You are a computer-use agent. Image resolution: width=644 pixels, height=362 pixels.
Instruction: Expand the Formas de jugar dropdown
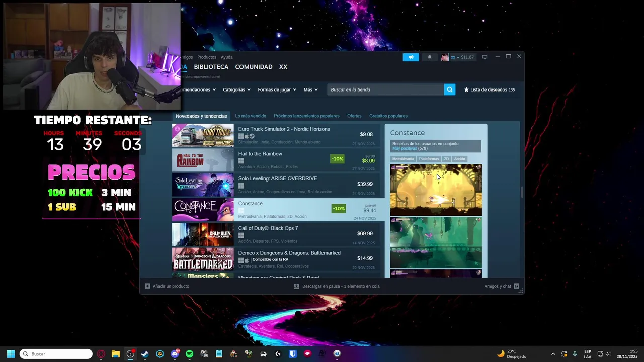[277, 89]
